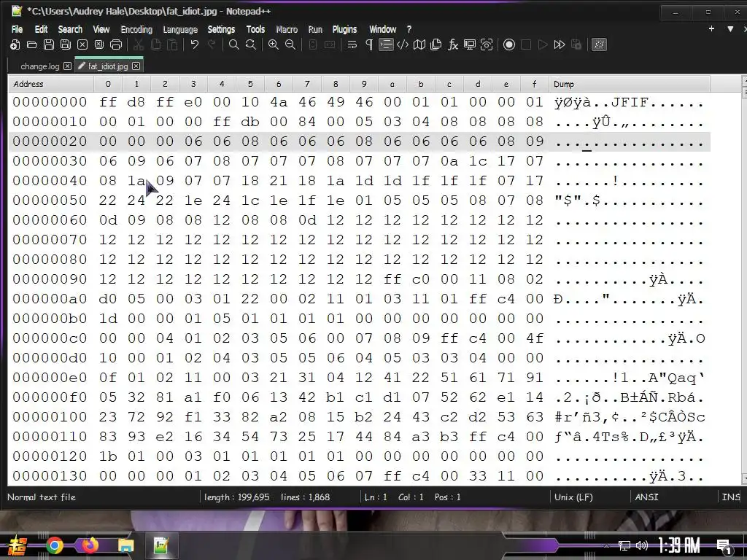Click the Redo arrow icon
Viewport: 747px width, 560px height.
(212, 44)
